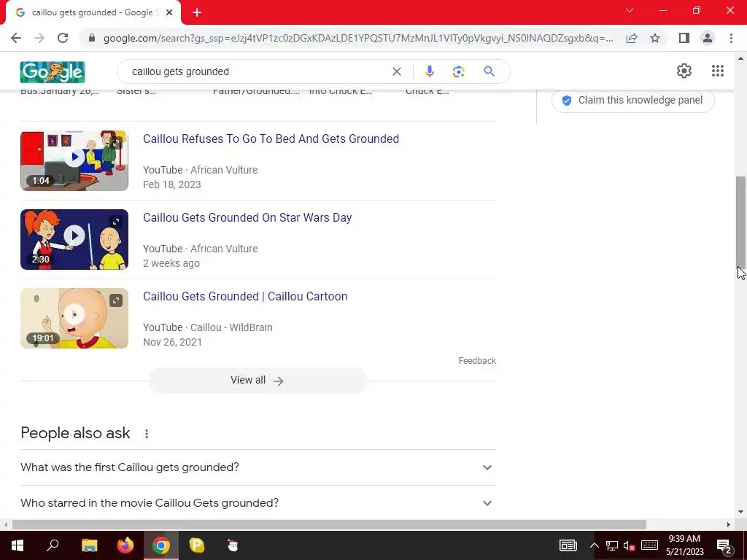747x560 pixels.
Task: Open Google apps grid
Action: (x=718, y=71)
